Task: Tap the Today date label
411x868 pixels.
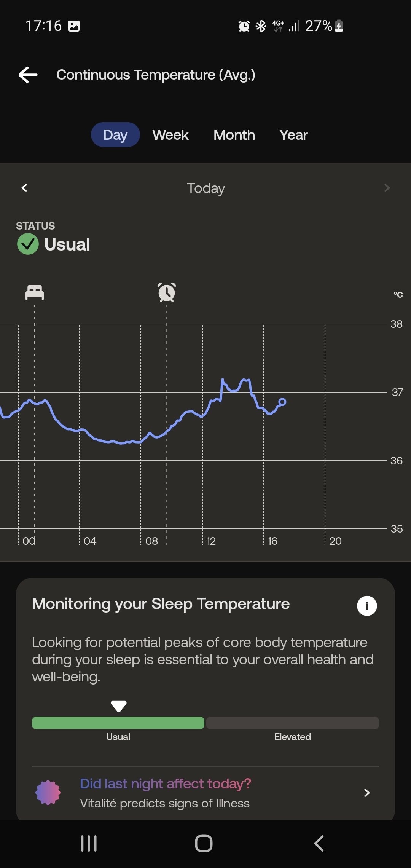Action: pyautogui.click(x=205, y=188)
